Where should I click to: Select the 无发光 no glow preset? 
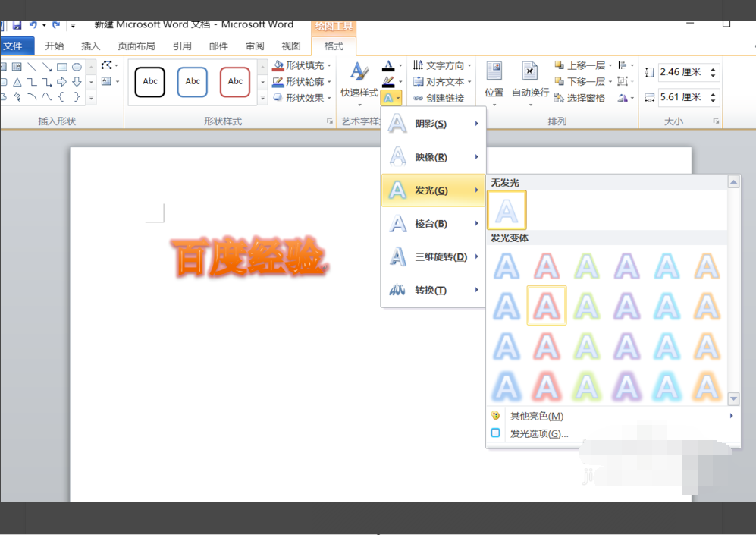[507, 210]
